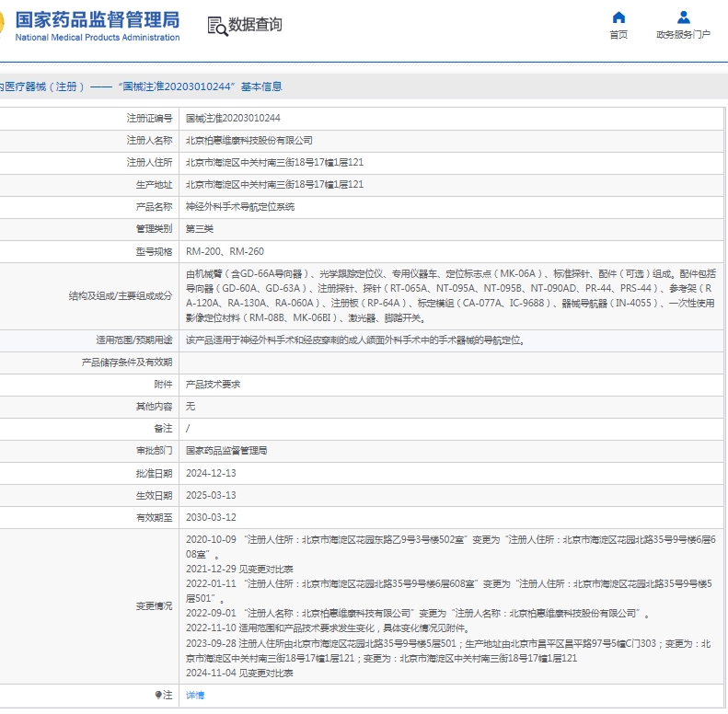Click the marker icon beside 注
728x714 pixels.
(x=158, y=695)
